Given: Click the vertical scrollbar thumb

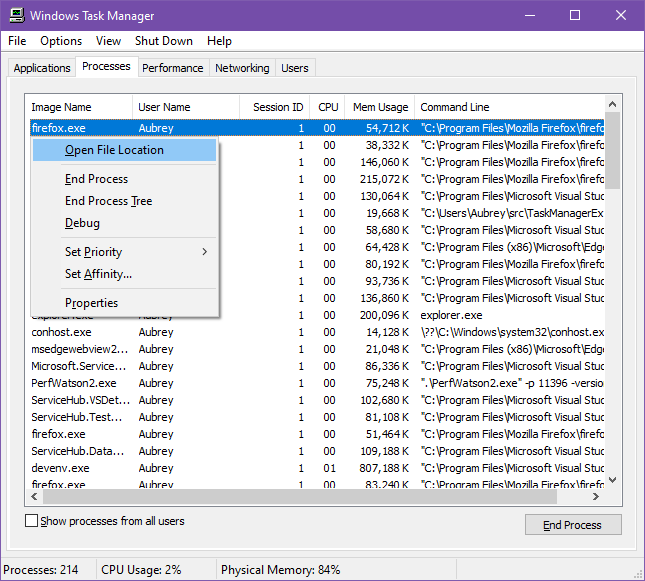Looking at the screenshot, I should point(613,151).
